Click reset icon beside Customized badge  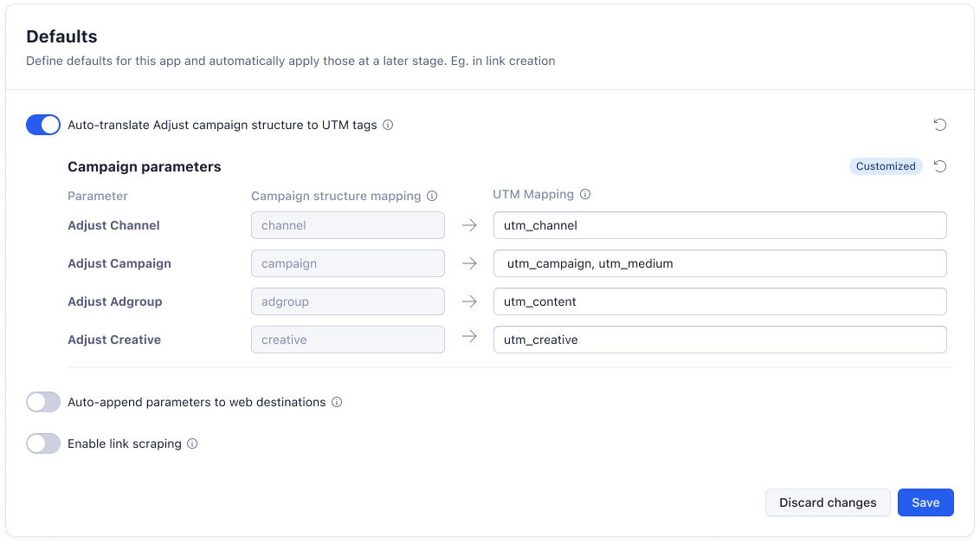point(940,166)
